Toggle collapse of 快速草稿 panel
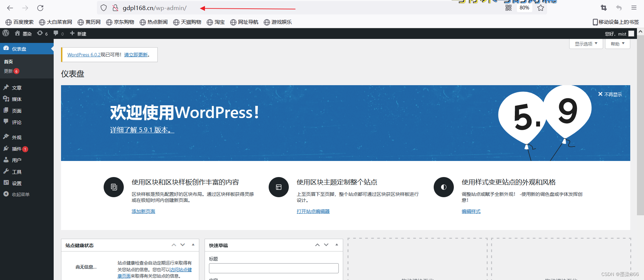644x280 pixels. (337, 245)
